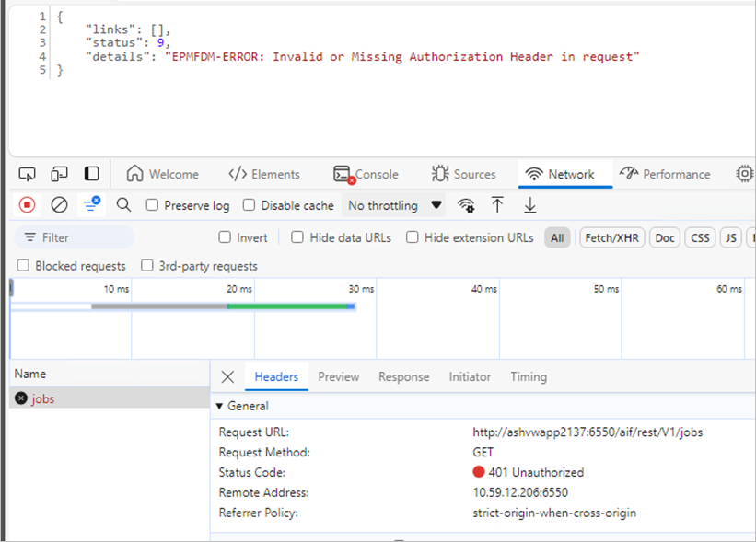Toggle the DevTools dock side panel icon
The width and height of the screenshot is (756, 542).
pos(91,174)
